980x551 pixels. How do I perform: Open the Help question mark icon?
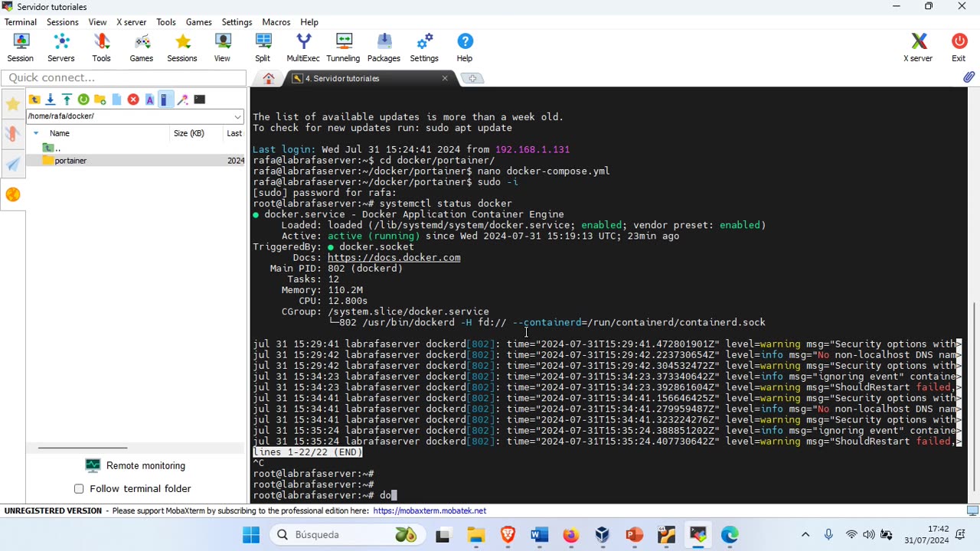tap(465, 47)
